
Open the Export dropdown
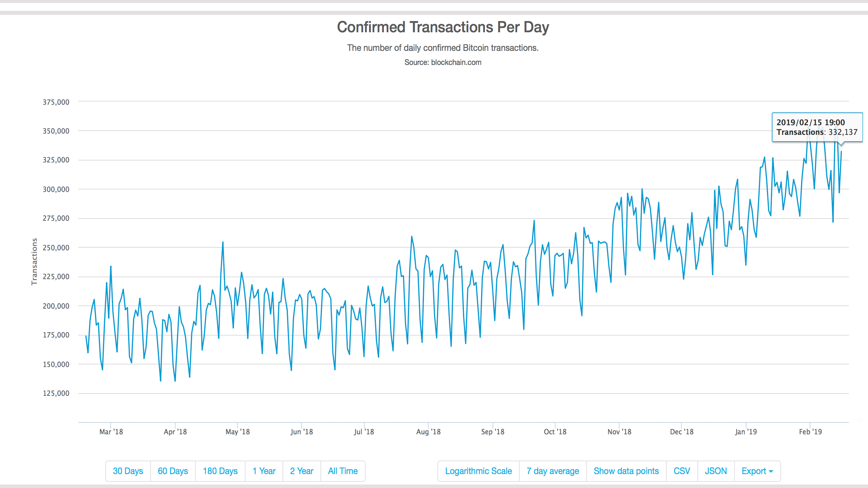[754, 471]
